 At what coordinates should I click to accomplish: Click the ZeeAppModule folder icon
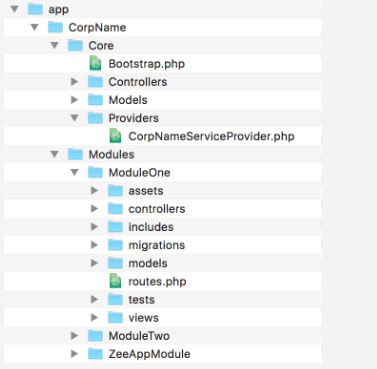(x=95, y=353)
